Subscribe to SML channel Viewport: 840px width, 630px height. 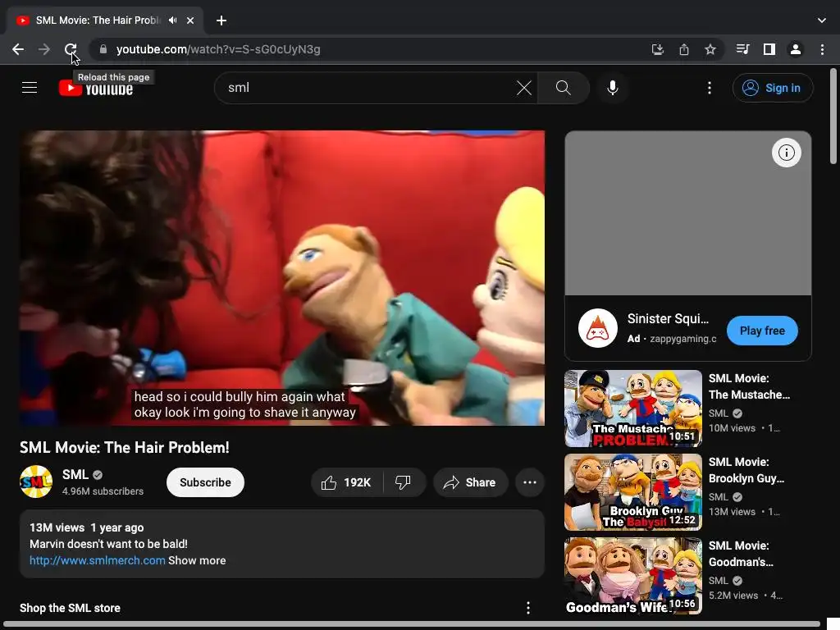pyautogui.click(x=205, y=482)
